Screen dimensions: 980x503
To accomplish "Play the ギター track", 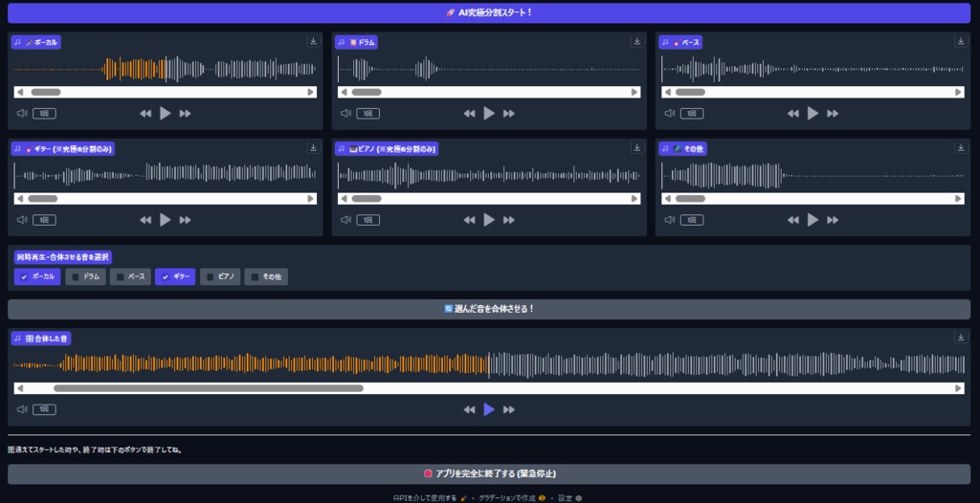I will [x=165, y=219].
